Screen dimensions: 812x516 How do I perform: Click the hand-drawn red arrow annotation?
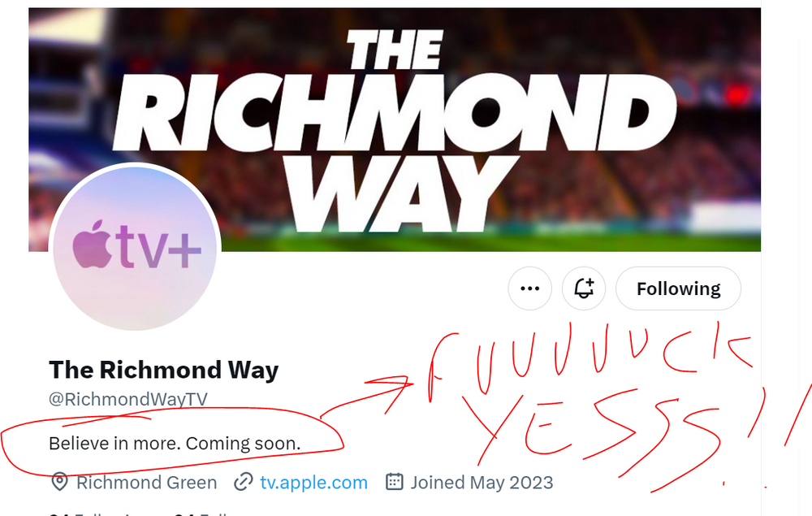point(367,397)
